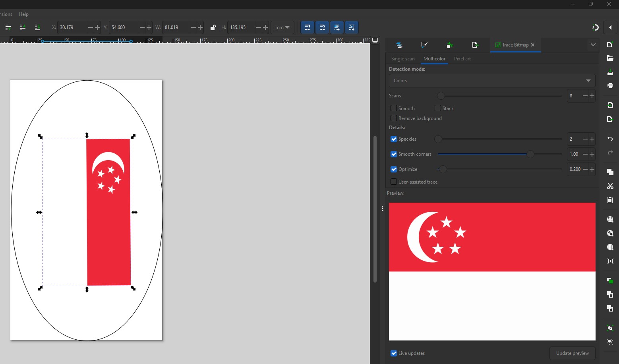Check Remove background option
This screenshot has width=619, height=364.
[394, 118]
